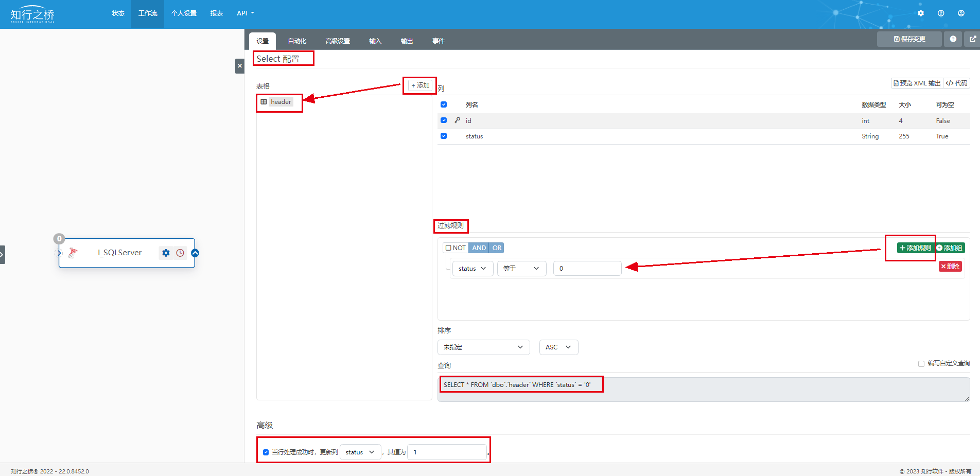Click the 知行之桥 logo

click(32, 14)
